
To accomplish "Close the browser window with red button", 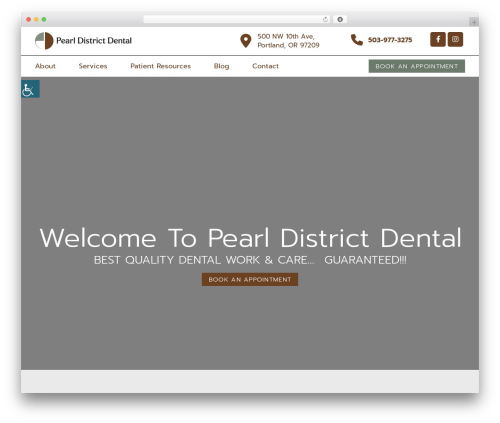I will tap(29, 20).
